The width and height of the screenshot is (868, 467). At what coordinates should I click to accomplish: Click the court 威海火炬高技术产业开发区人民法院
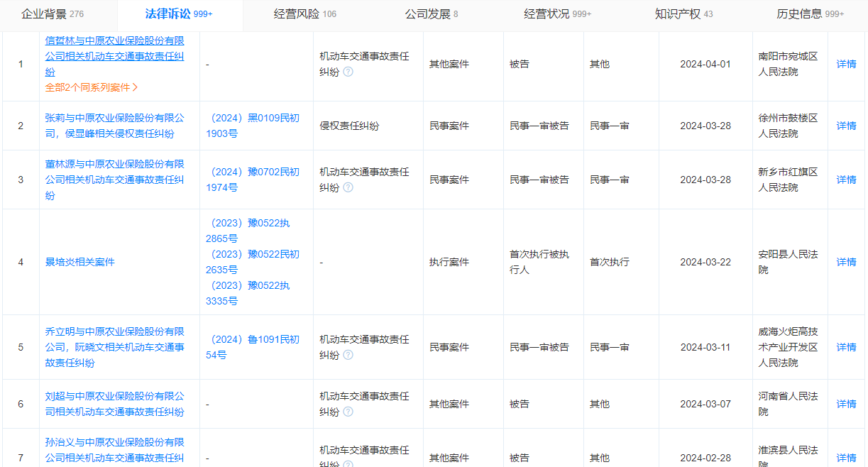[788, 347]
